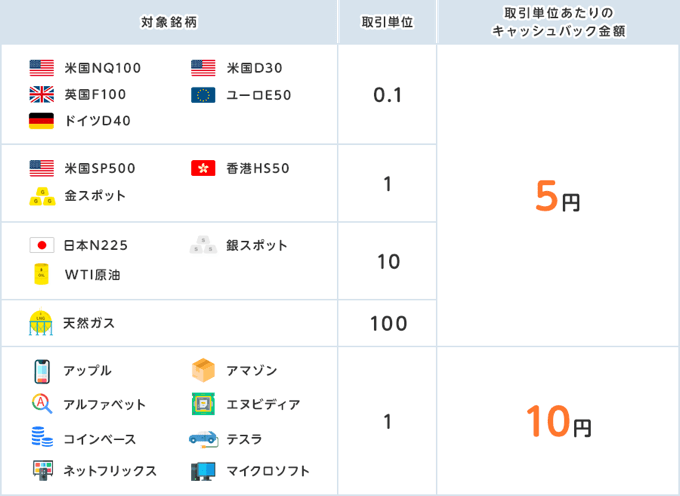680x496 pixels.
Task: Select the 日本N225 label
Action: pos(96,245)
